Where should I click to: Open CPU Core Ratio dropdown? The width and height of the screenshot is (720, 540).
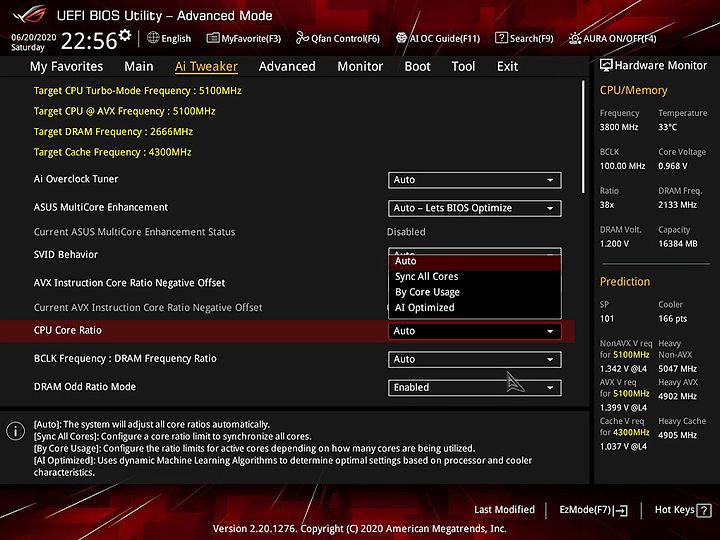(x=474, y=331)
